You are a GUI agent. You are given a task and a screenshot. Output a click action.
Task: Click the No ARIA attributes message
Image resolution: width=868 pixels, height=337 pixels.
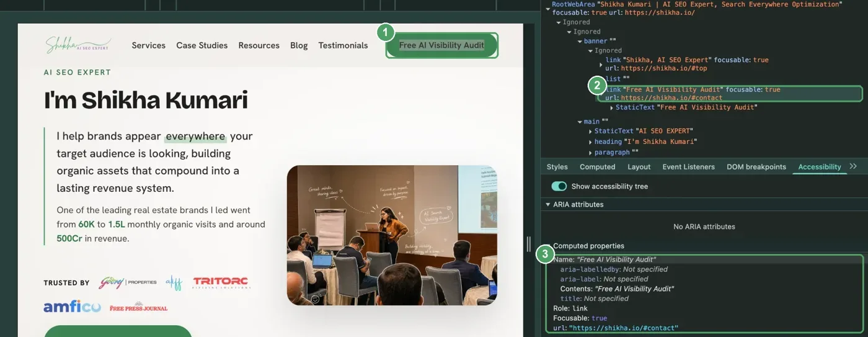[x=704, y=227]
